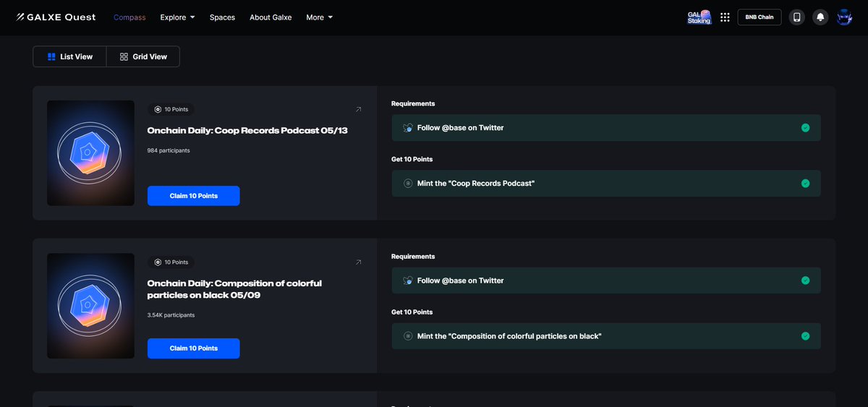Click the Galxe Quest logo

56,17
